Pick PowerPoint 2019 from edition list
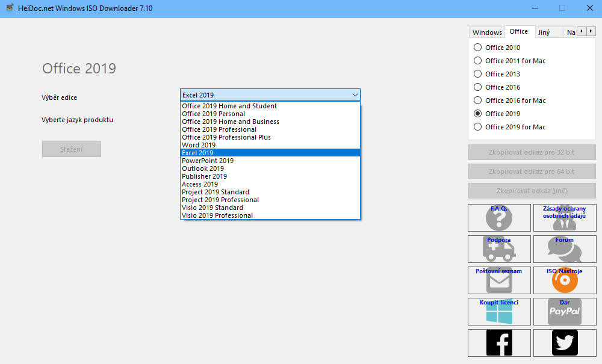602x364 pixels. pyautogui.click(x=270, y=161)
